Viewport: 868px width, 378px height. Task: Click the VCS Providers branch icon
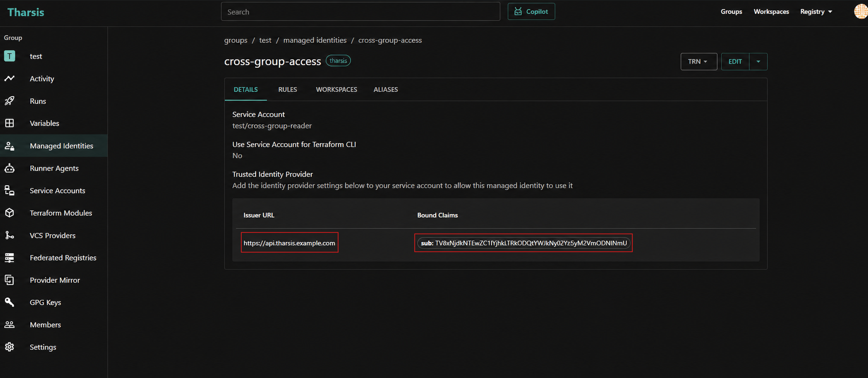tap(10, 235)
